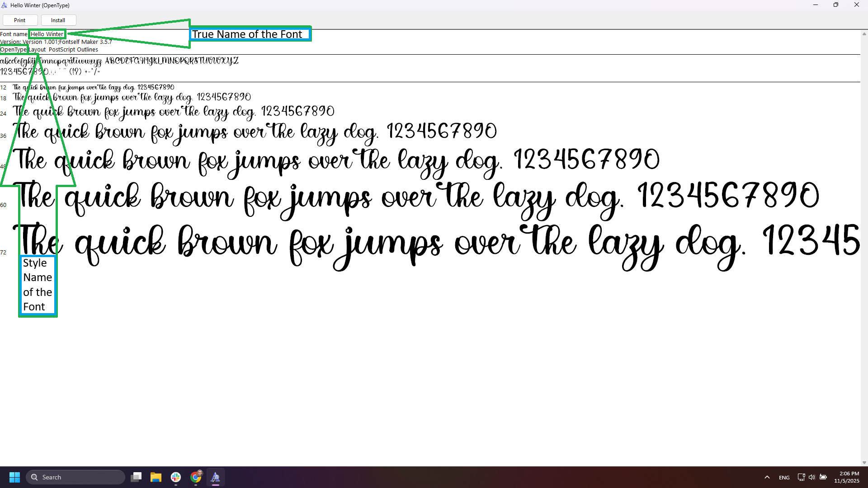Open File Explorer from the taskbar

point(156,477)
